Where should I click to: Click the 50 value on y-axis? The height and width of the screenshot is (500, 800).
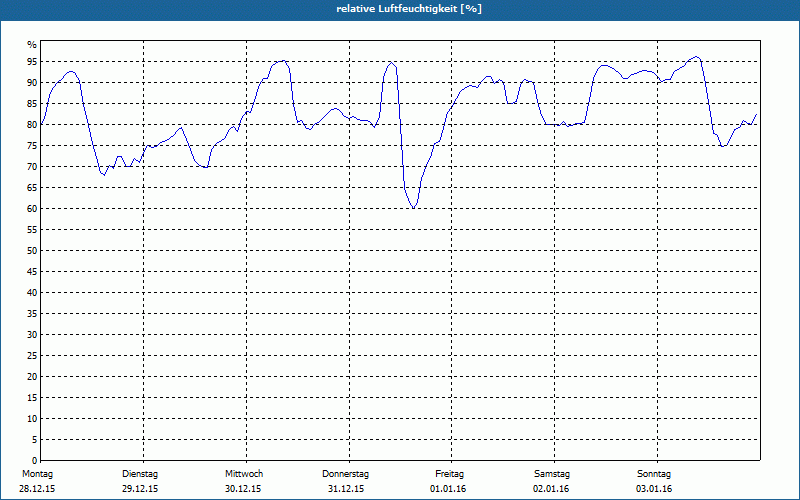click(32, 251)
